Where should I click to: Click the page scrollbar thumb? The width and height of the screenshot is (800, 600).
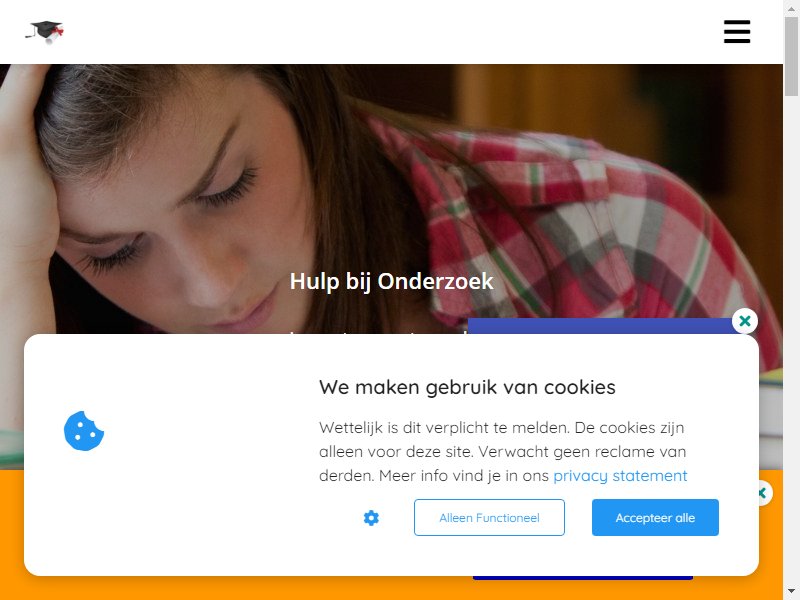point(791,56)
